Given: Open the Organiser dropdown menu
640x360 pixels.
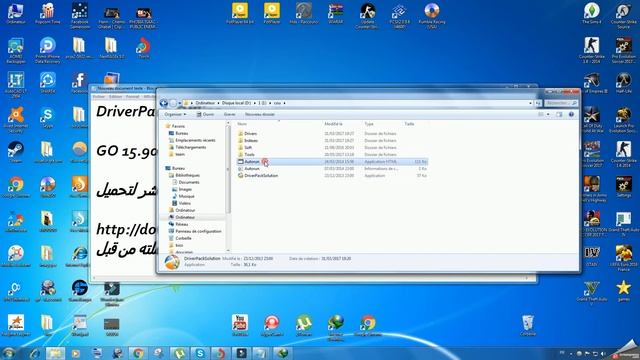Looking at the screenshot, I should [175, 114].
